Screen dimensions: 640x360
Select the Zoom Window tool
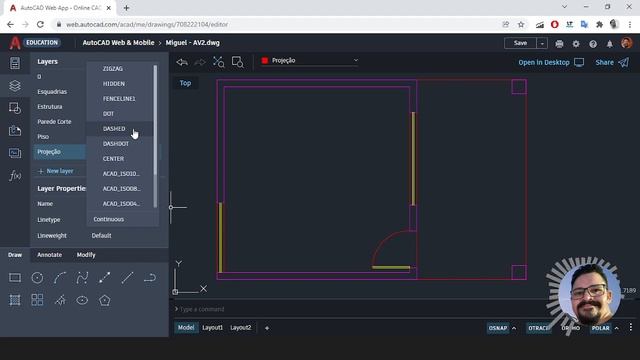238,62
